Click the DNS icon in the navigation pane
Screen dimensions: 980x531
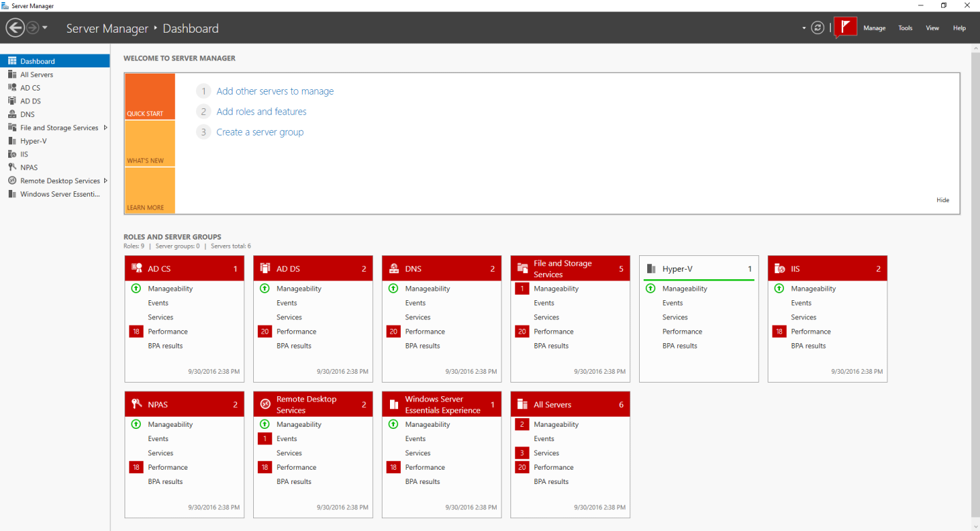12,114
